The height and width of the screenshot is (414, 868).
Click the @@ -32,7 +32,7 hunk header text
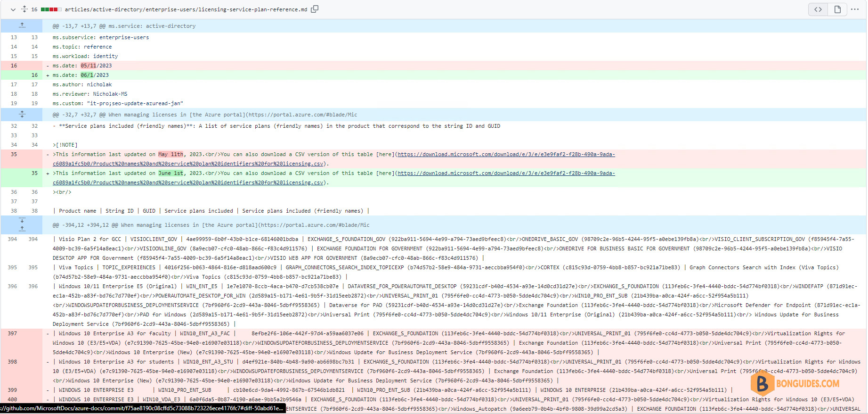[x=205, y=115]
